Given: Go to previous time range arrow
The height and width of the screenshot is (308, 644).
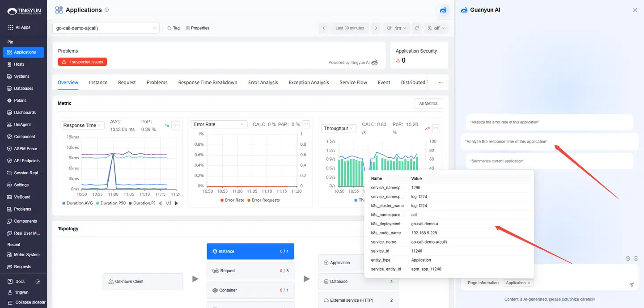Looking at the screenshot, I should pos(324,28).
